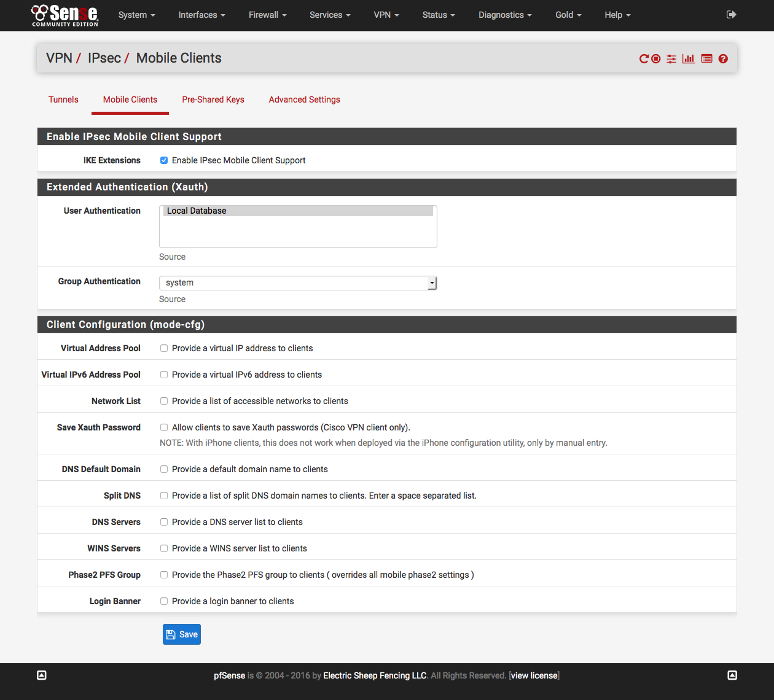Open the Pre-Shared Keys tab

pyautogui.click(x=213, y=99)
